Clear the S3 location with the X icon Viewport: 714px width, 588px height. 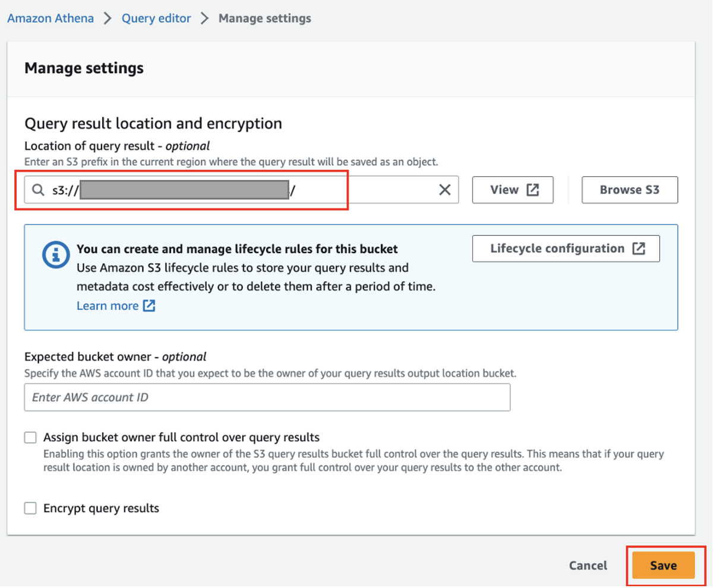point(444,190)
